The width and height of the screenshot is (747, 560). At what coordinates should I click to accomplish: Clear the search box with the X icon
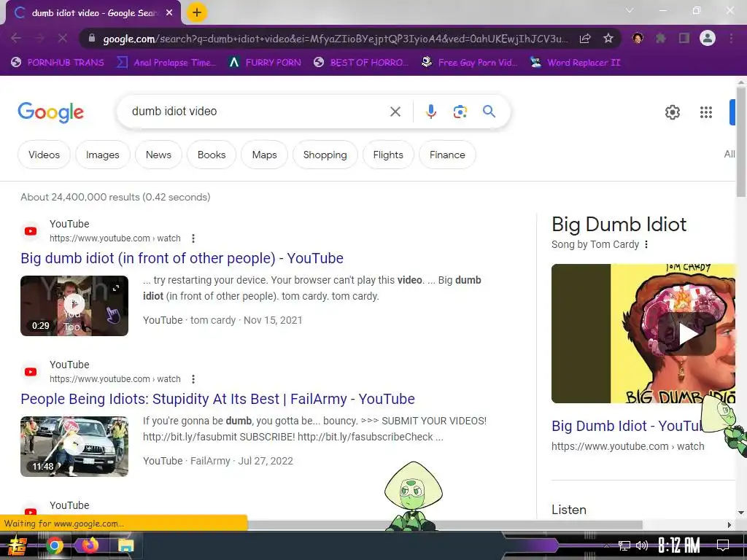(395, 112)
